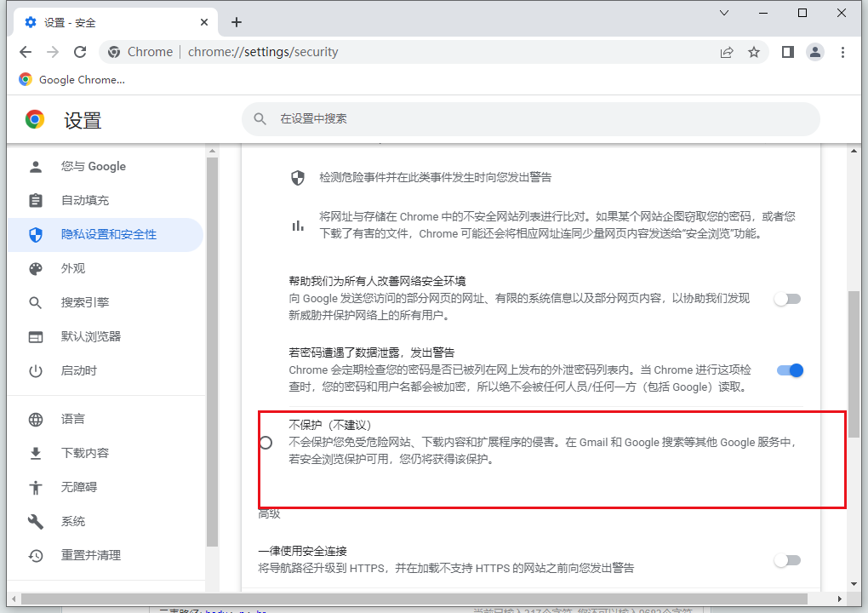Screen dimensions: 868x613
Task: Share this page using share icon
Action: click(x=727, y=52)
